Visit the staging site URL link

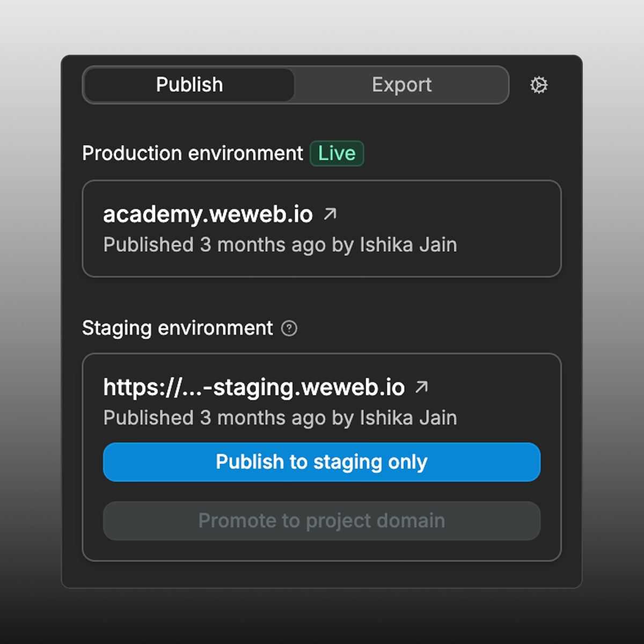click(254, 386)
